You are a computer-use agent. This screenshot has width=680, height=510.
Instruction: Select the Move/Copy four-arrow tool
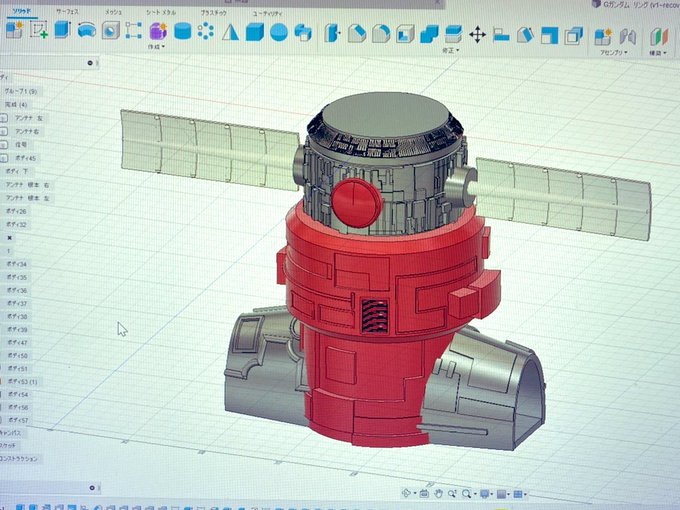[477, 35]
